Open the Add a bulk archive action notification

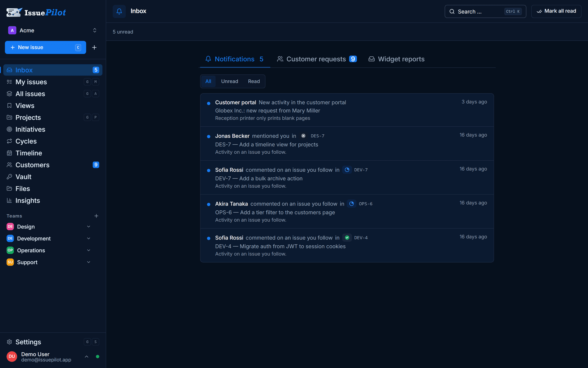click(x=347, y=178)
